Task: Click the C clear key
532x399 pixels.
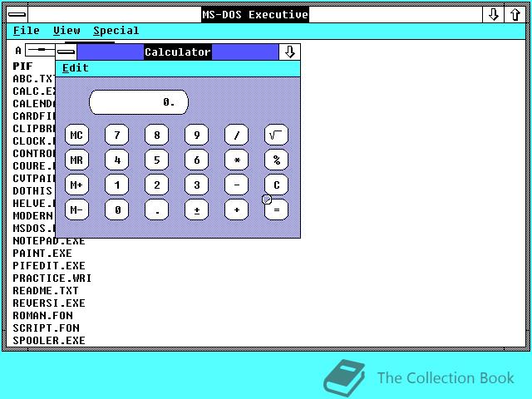Action: coord(277,185)
